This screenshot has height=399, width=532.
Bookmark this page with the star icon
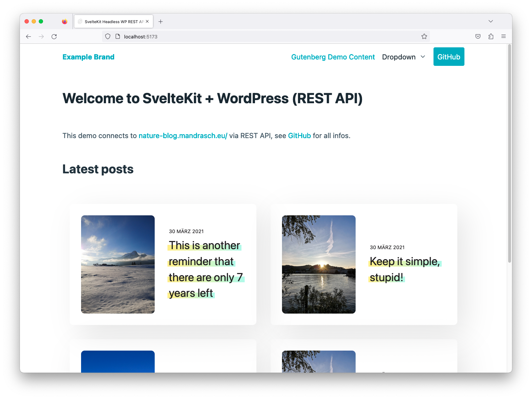coord(424,36)
